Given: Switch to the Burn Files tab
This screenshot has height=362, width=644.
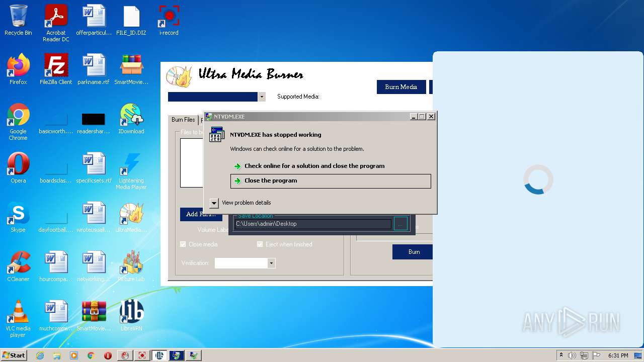Looking at the screenshot, I should pyautogui.click(x=183, y=120).
